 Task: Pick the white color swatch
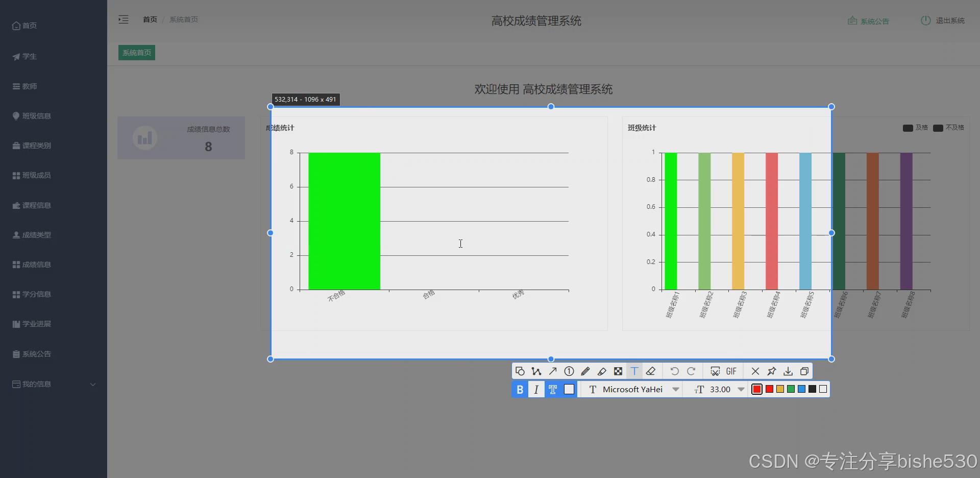pos(823,389)
